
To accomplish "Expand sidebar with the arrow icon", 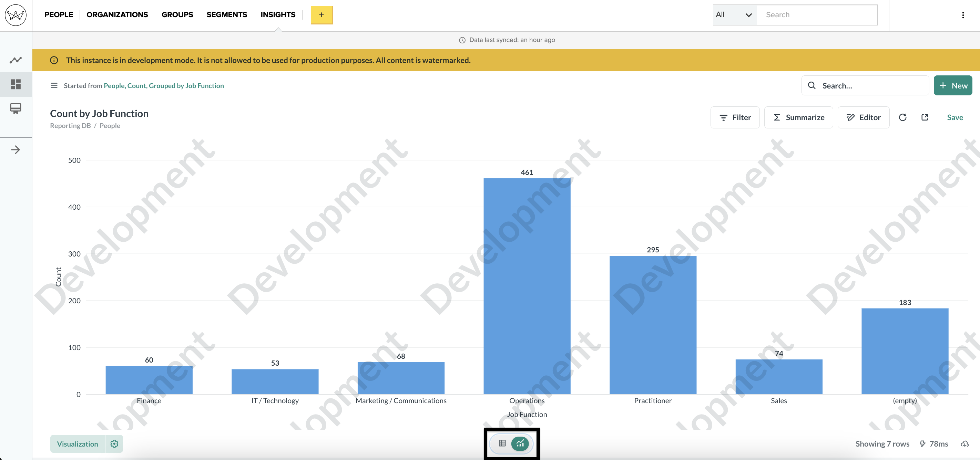I will [x=16, y=150].
